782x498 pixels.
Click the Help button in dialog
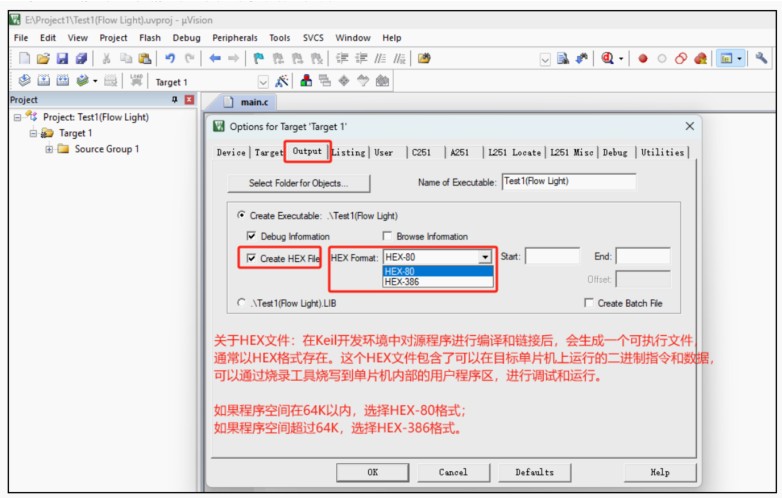pos(660,472)
